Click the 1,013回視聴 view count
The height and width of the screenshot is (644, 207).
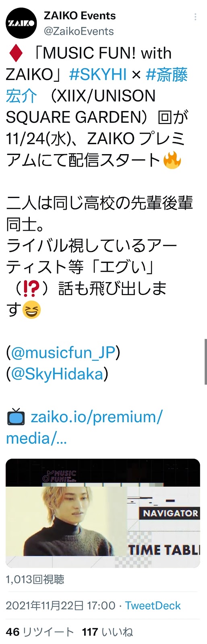[x=35, y=580]
